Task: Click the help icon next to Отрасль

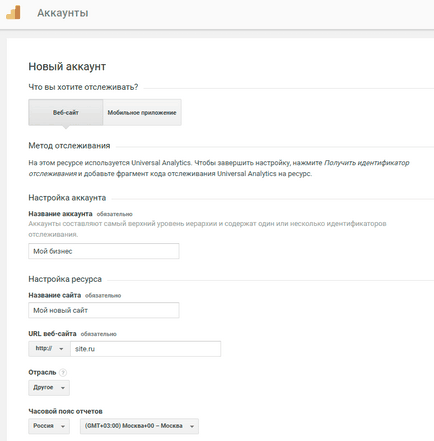Action: [63, 372]
